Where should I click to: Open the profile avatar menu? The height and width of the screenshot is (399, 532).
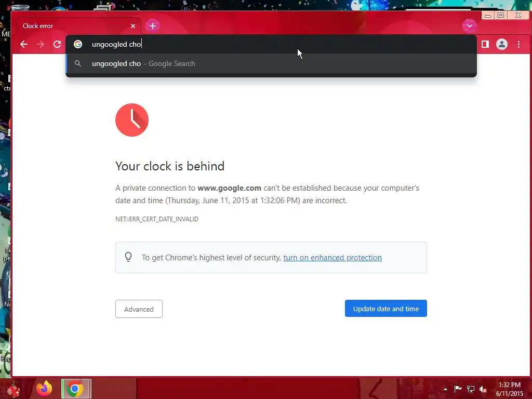point(502,44)
